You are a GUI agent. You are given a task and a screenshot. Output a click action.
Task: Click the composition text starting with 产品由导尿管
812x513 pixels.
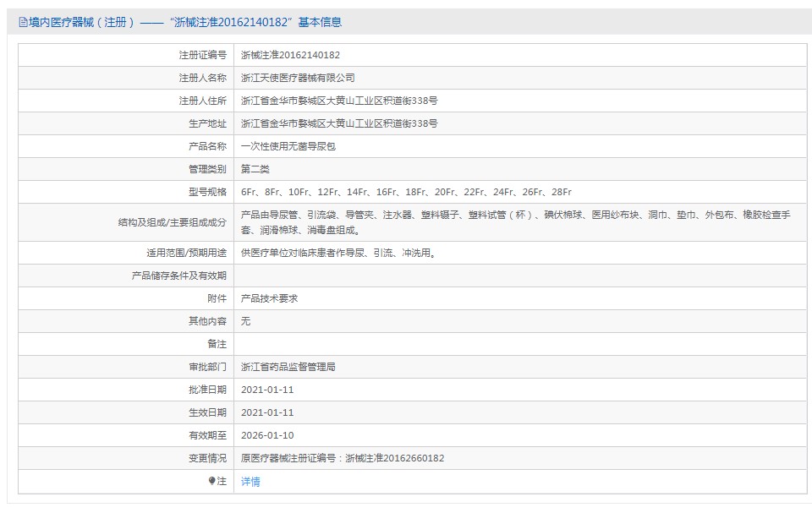tap(516, 222)
